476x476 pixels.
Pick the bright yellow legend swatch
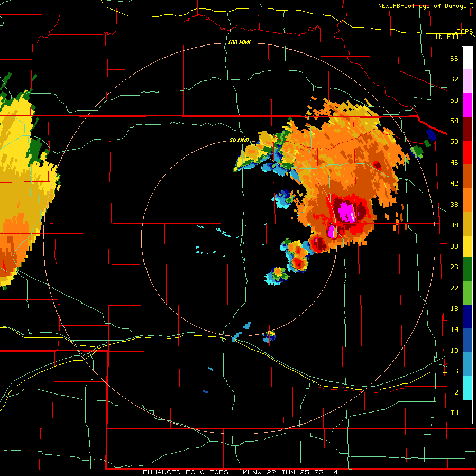pyautogui.click(x=467, y=246)
